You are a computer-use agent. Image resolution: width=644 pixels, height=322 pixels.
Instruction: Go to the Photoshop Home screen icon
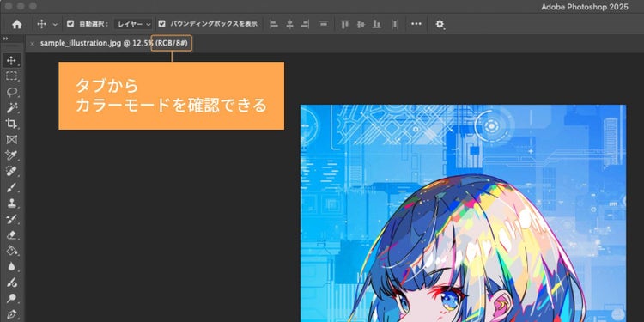[x=17, y=24]
